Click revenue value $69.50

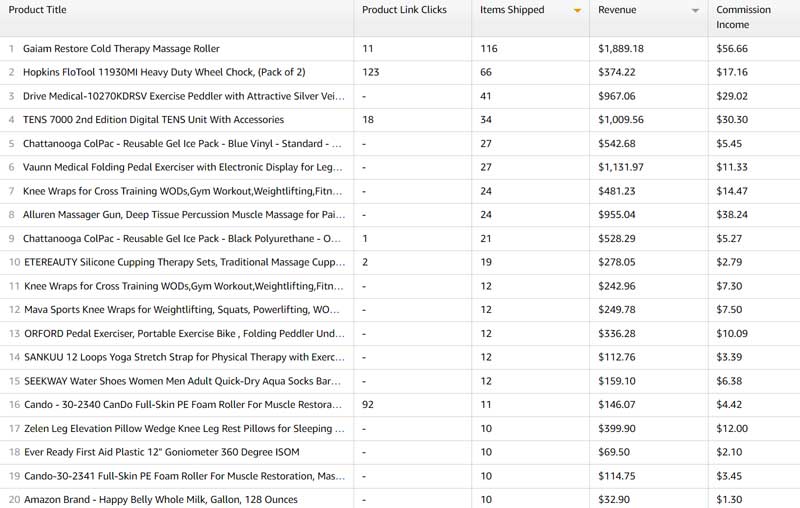click(614, 451)
